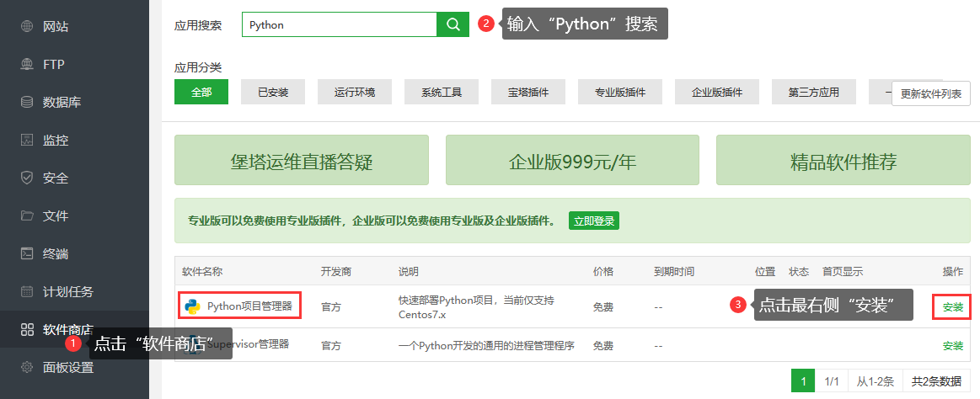Screen dimensions: 980x399
Task: Click the monitoring icon in sidebar
Action: [27, 141]
